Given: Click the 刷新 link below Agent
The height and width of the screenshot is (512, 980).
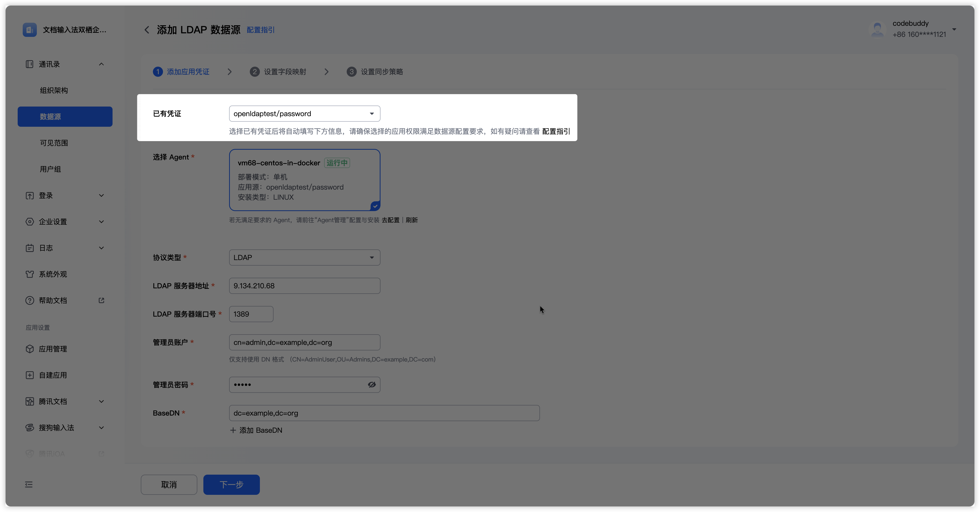Looking at the screenshot, I should (412, 220).
